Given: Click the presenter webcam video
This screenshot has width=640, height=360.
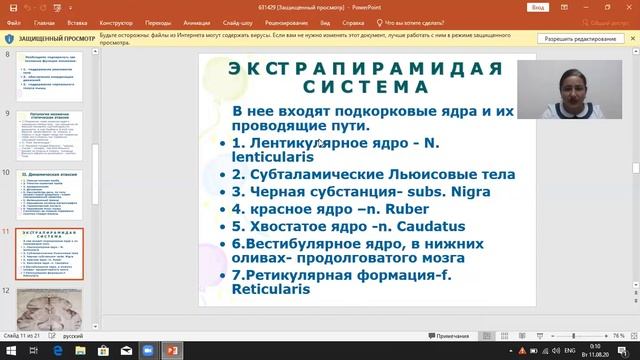Looking at the screenshot, I should tap(569, 89).
